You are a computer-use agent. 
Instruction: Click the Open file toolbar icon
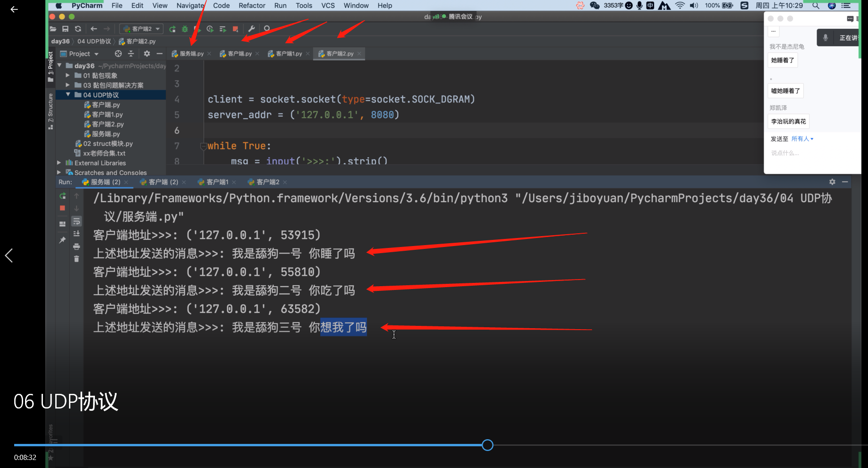(x=53, y=29)
